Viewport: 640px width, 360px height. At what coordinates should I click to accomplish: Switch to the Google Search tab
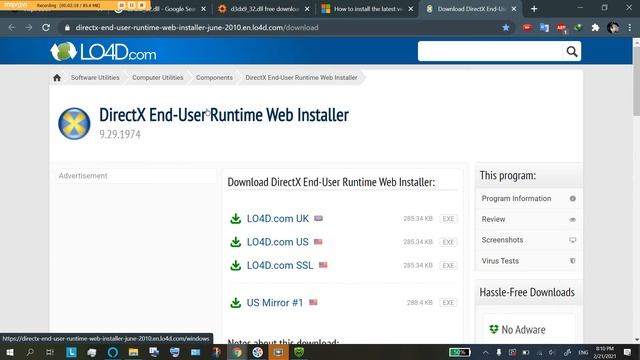[x=159, y=9]
